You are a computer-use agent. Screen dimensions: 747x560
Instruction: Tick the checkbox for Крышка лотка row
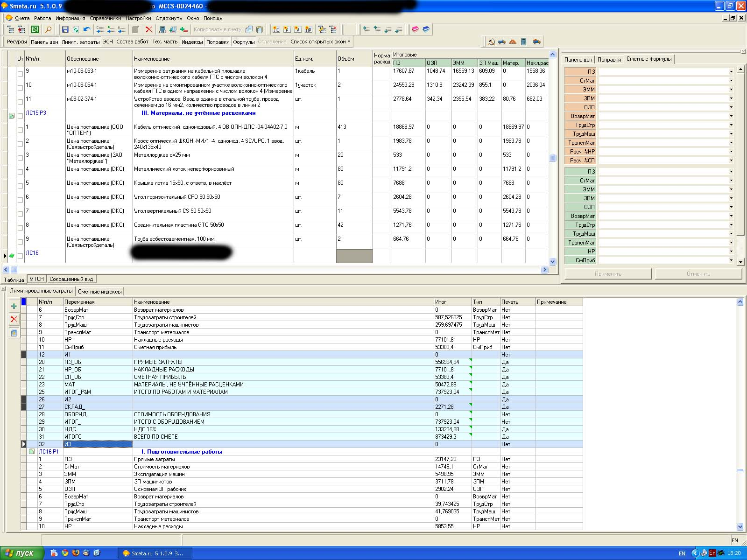(x=20, y=186)
